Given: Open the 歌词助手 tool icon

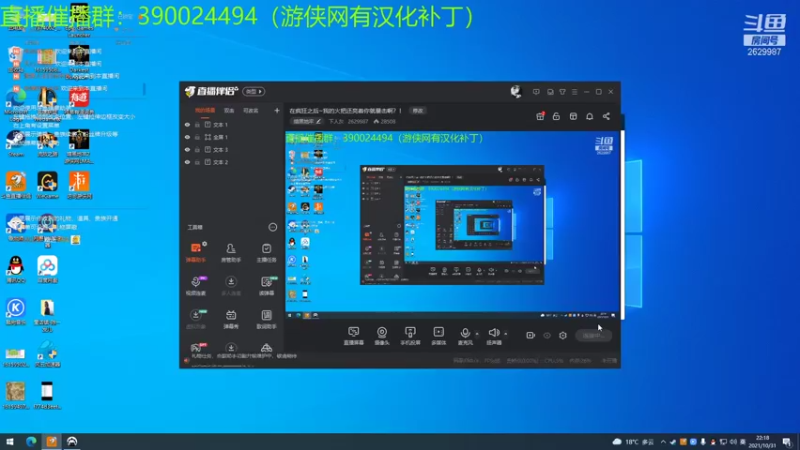Looking at the screenshot, I should click(x=266, y=319).
